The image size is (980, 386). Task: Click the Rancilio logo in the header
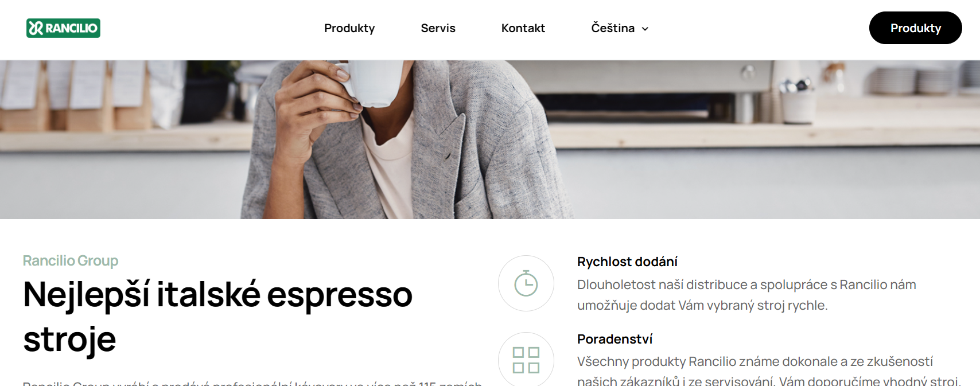point(63,28)
